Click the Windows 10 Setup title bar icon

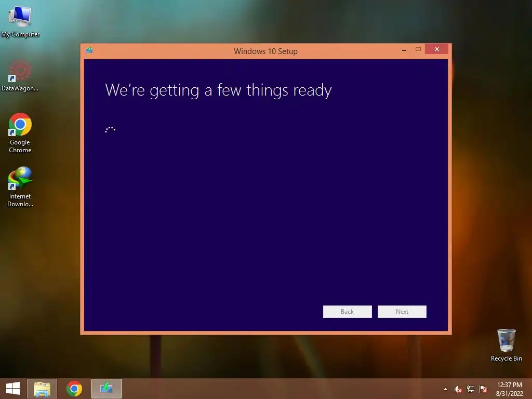[89, 50]
